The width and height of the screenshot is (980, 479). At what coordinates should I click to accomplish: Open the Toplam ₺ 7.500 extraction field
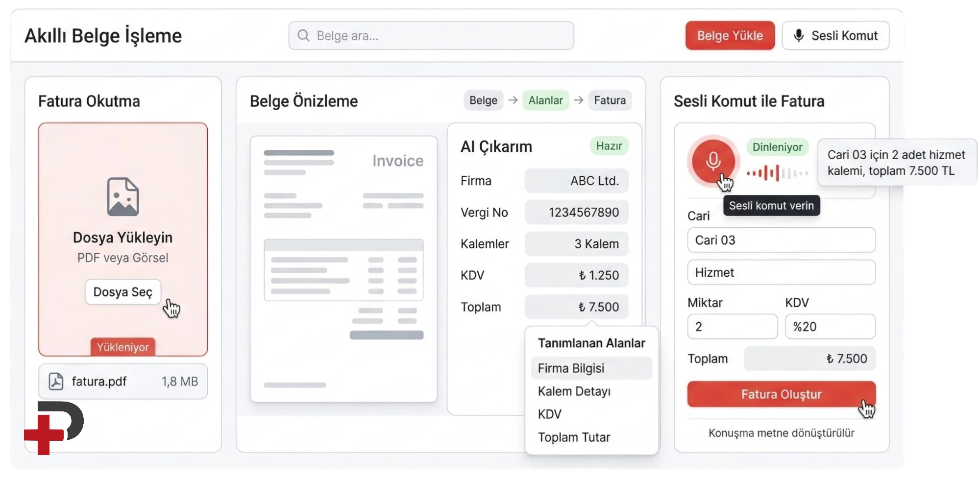pos(576,307)
